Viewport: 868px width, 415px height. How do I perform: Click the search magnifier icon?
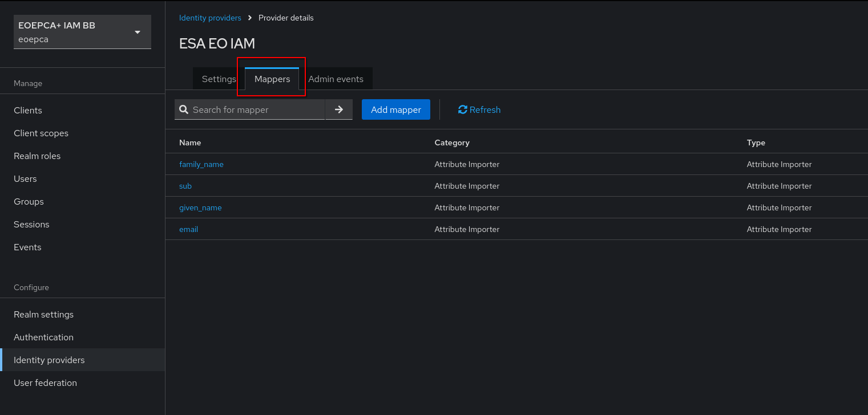184,109
